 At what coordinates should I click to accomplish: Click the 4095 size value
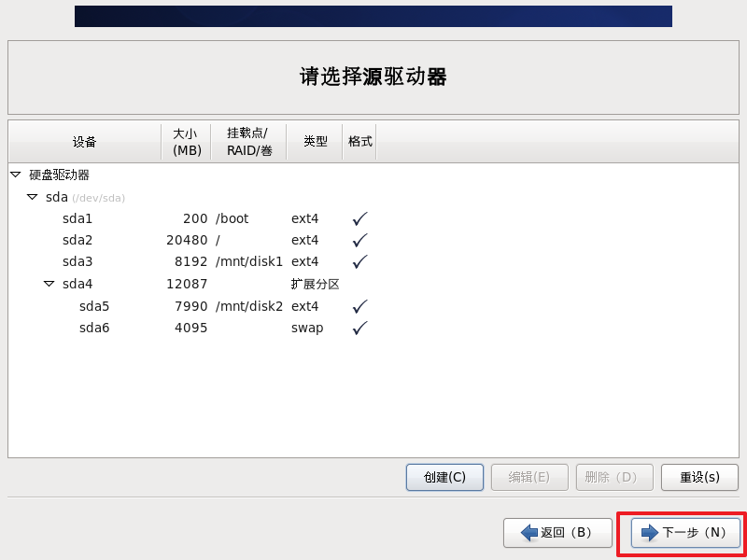point(191,328)
